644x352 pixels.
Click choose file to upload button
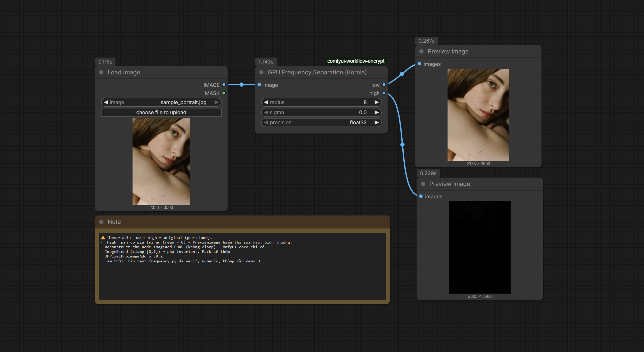[161, 112]
